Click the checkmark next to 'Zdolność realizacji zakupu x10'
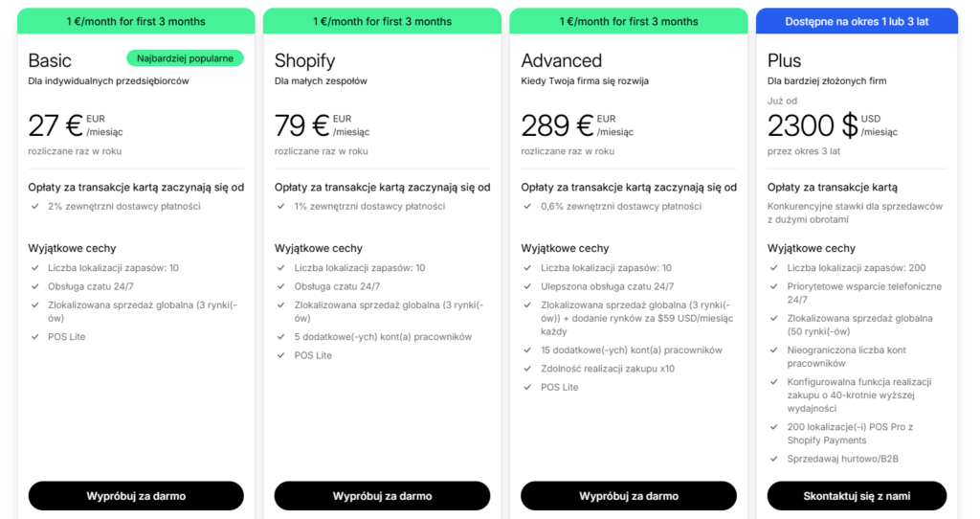980x519 pixels. [527, 369]
